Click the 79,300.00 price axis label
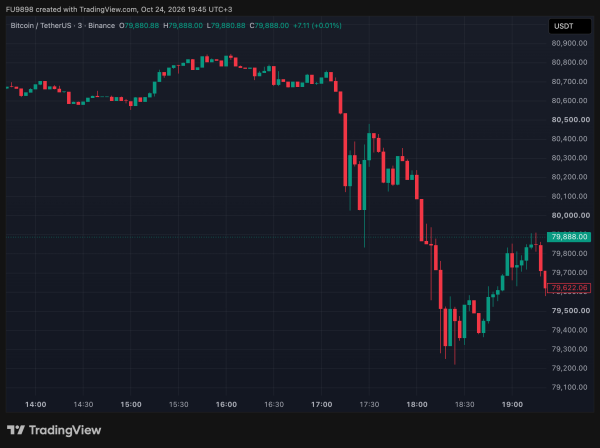This screenshot has width=600, height=448. click(x=569, y=349)
